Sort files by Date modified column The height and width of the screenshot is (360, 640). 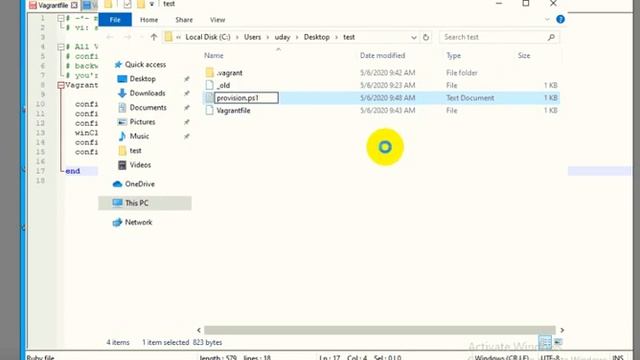point(382,56)
